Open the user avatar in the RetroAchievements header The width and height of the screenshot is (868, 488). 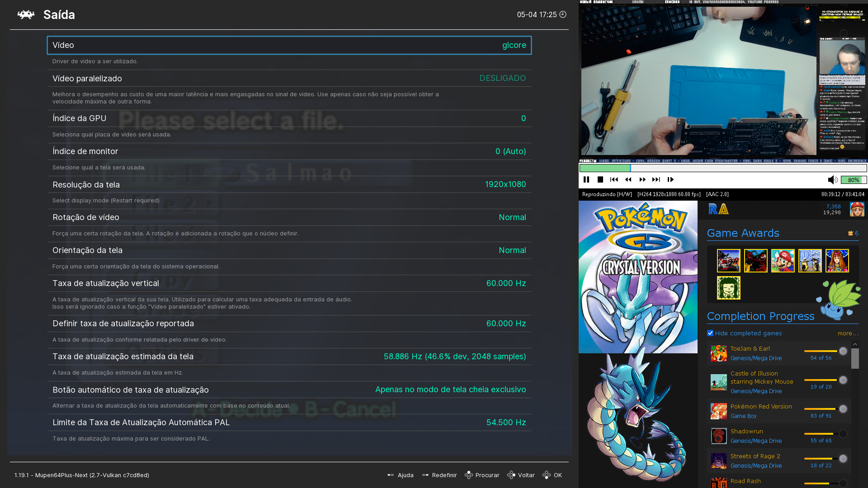(857, 209)
